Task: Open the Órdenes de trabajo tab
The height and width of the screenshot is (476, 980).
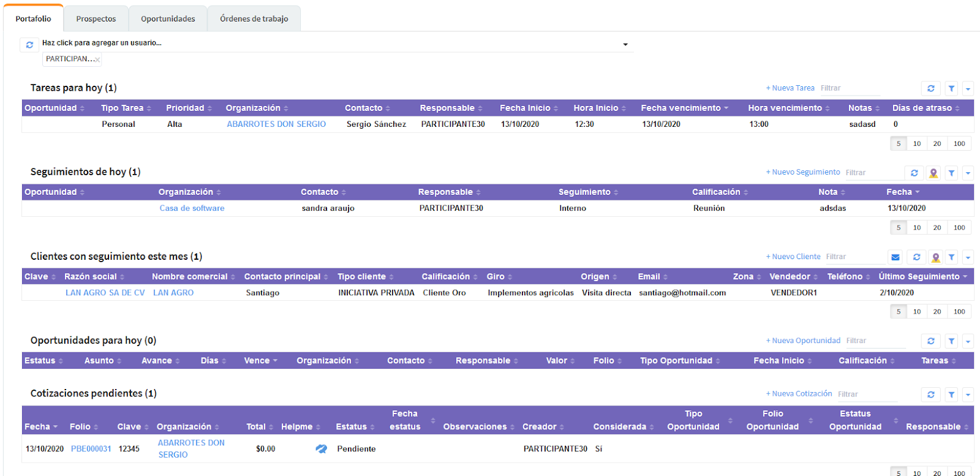Action: (254, 19)
